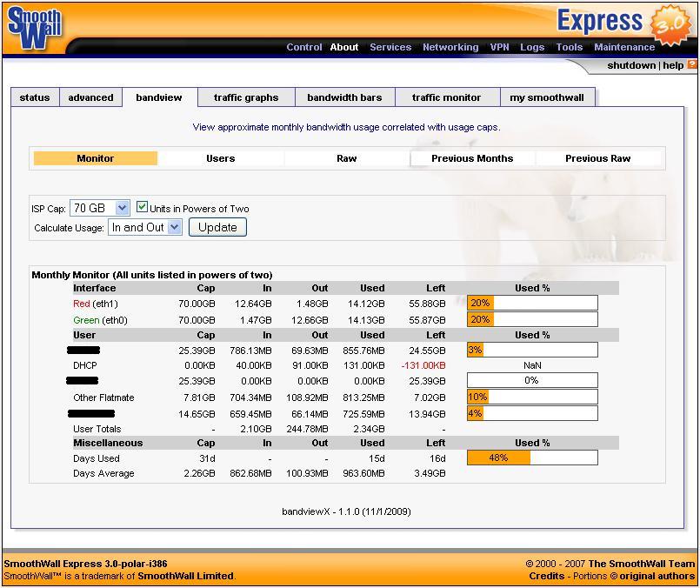Select the Monitor view

(x=95, y=158)
